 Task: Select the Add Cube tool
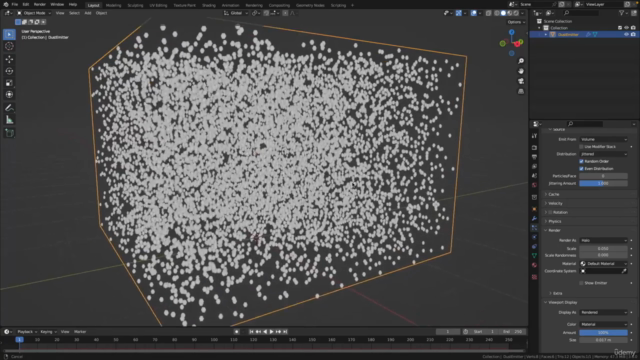pos(9,133)
